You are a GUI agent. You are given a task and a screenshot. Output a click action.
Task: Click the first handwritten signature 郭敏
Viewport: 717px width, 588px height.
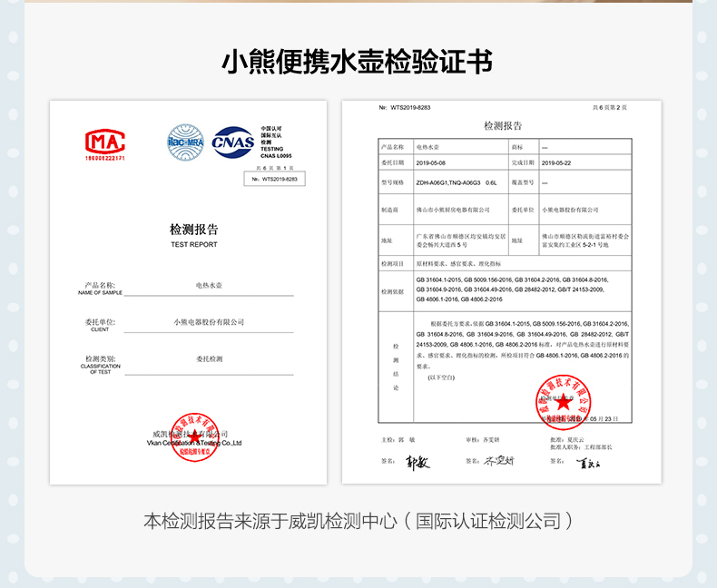coord(417,463)
